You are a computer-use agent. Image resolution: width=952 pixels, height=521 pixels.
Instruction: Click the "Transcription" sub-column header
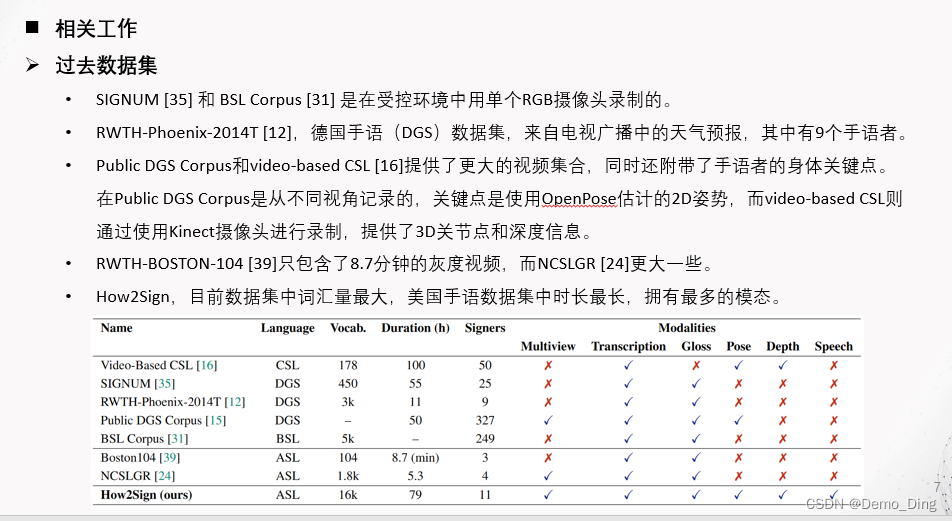pos(628,347)
